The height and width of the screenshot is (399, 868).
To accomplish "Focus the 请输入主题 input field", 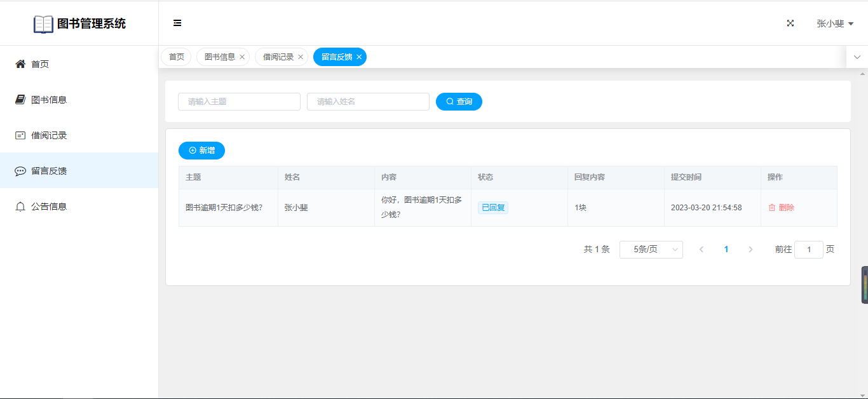I will click(x=239, y=102).
